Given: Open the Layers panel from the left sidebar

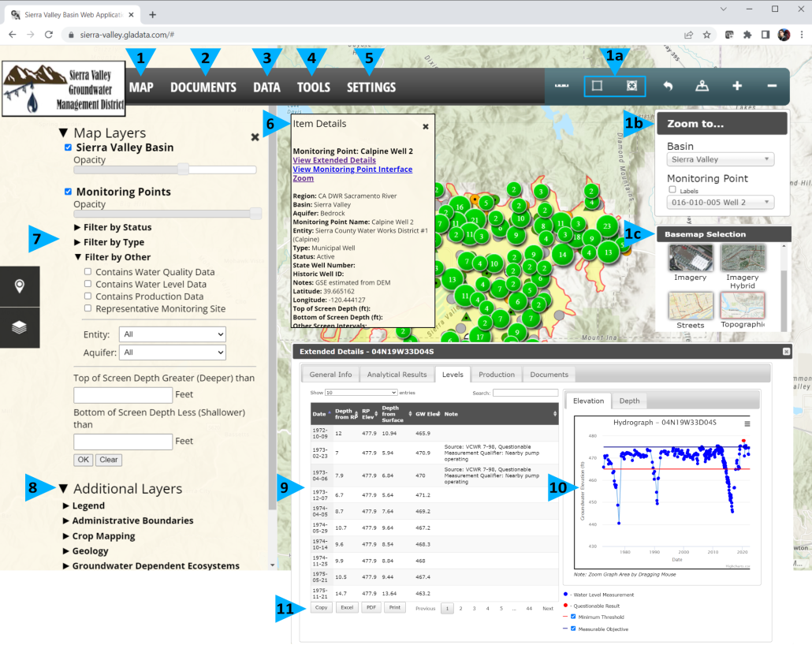Looking at the screenshot, I should tap(20, 327).
